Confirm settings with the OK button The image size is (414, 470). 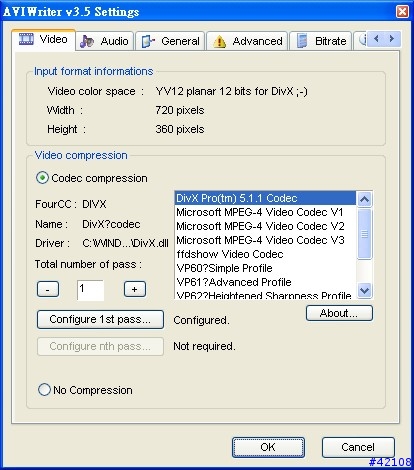[268, 447]
